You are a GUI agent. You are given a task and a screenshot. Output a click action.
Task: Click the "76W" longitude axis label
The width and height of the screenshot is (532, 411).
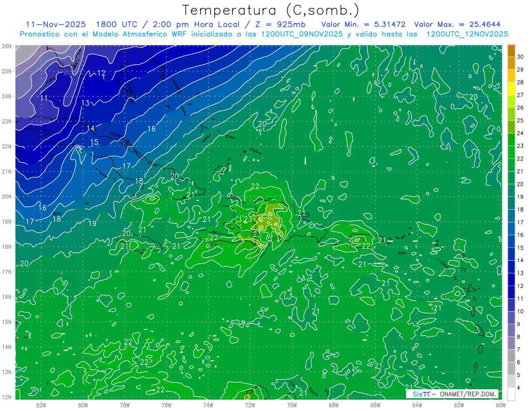pyautogui.click(x=166, y=405)
